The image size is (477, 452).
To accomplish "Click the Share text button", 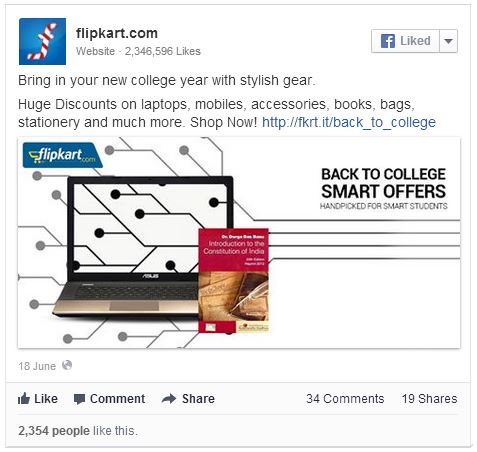I will 198,399.
